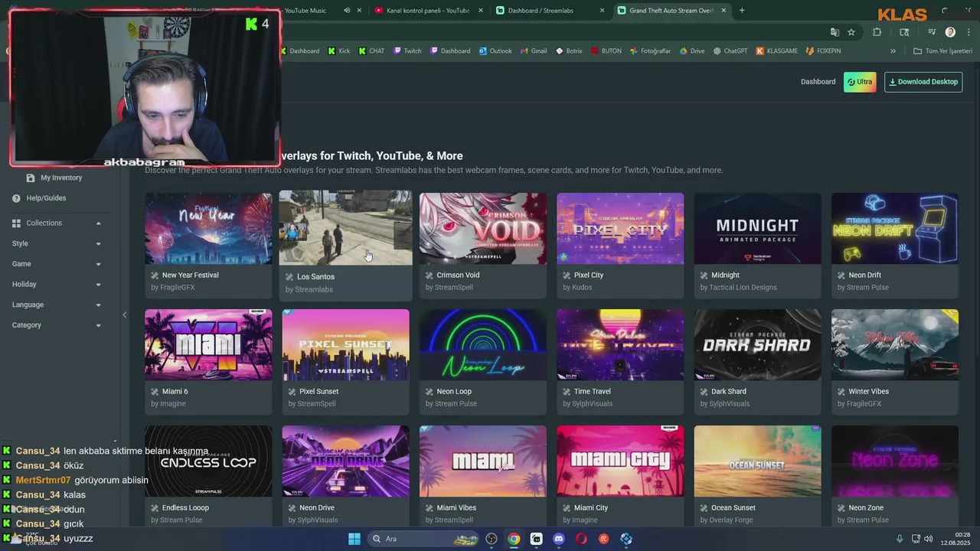The width and height of the screenshot is (980, 551).
Task: Open OBS Studio from the taskbar
Action: click(492, 539)
